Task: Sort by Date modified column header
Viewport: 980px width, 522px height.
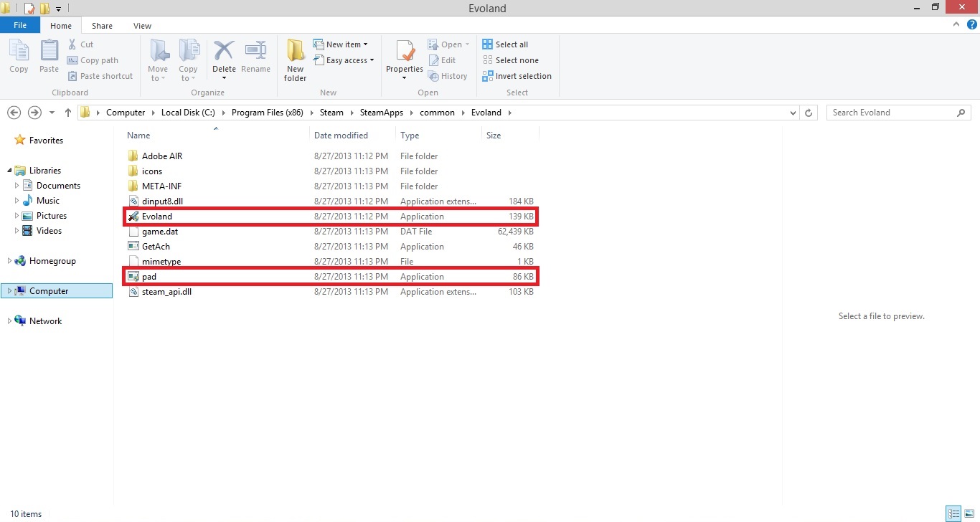Action: (x=352, y=136)
